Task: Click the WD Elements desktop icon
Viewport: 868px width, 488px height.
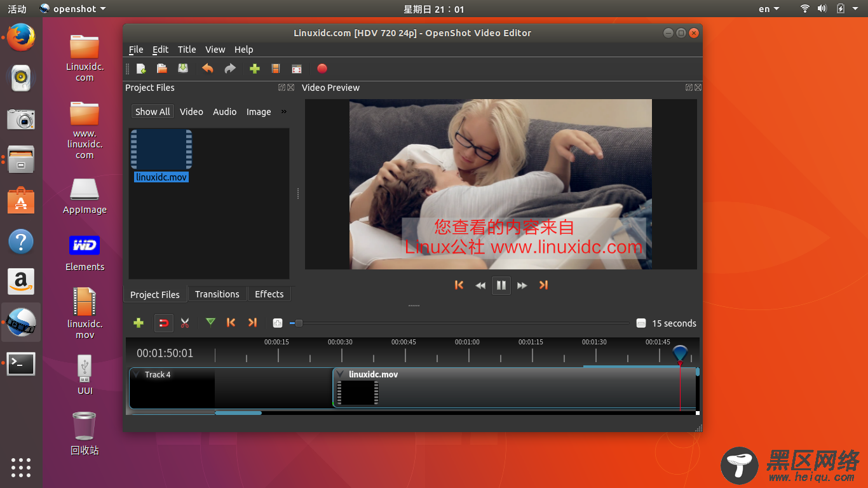Action: (85, 253)
